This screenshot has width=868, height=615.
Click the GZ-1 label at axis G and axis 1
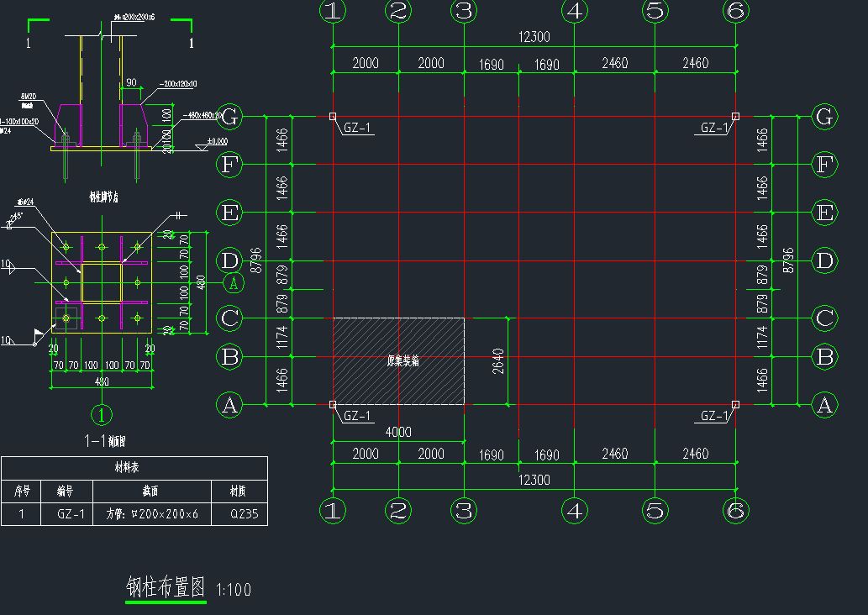coord(357,128)
